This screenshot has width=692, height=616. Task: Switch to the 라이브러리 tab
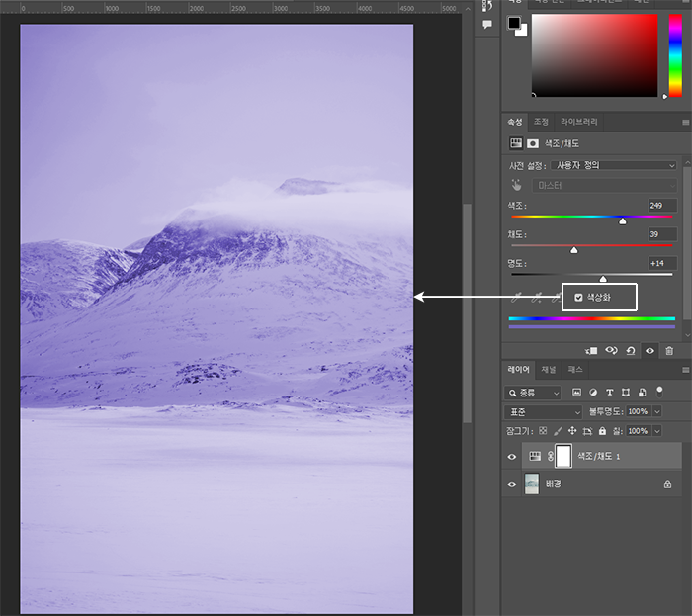[578, 122]
